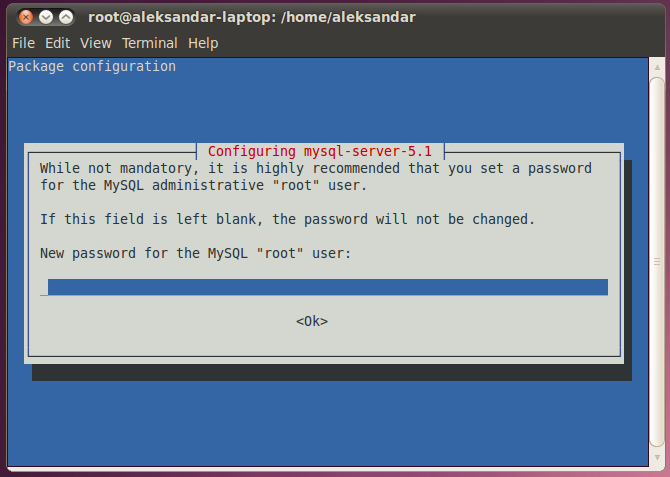Close the terminal window
Viewport: 670px width, 477px height.
(26, 17)
